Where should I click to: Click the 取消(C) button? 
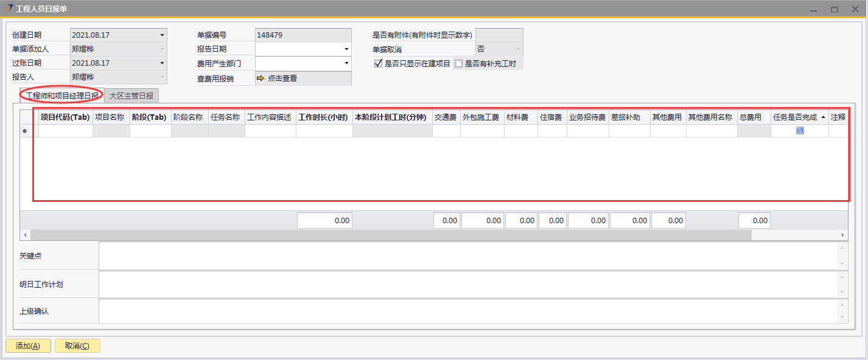click(x=77, y=345)
